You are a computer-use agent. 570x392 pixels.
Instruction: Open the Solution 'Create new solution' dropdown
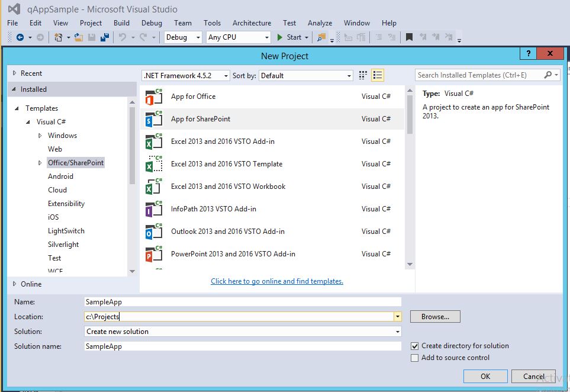(x=243, y=332)
